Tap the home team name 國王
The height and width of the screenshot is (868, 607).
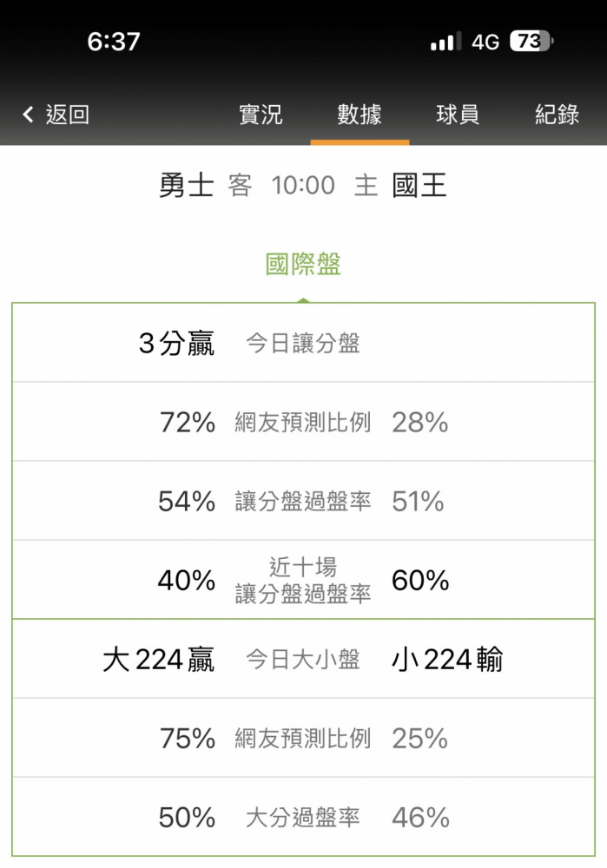coord(419,185)
